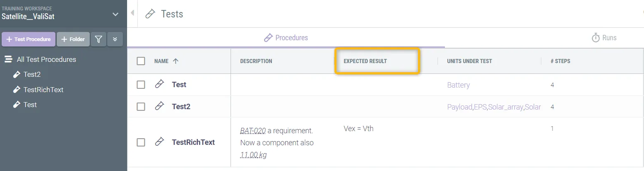Check the box for the Test row

pyautogui.click(x=141, y=85)
